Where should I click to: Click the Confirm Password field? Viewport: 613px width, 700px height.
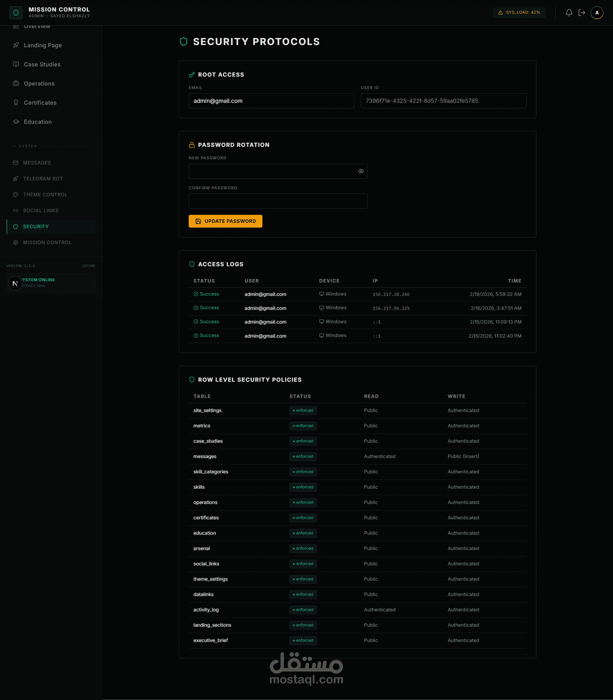click(x=278, y=201)
